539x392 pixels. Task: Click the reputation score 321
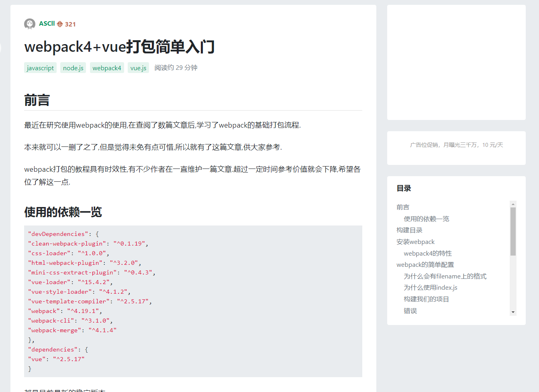(70, 24)
